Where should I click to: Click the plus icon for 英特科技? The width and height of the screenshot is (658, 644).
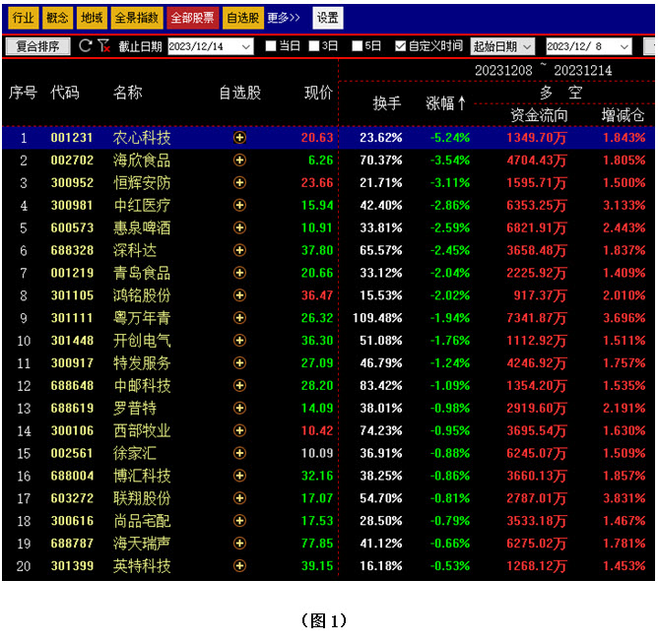239,566
